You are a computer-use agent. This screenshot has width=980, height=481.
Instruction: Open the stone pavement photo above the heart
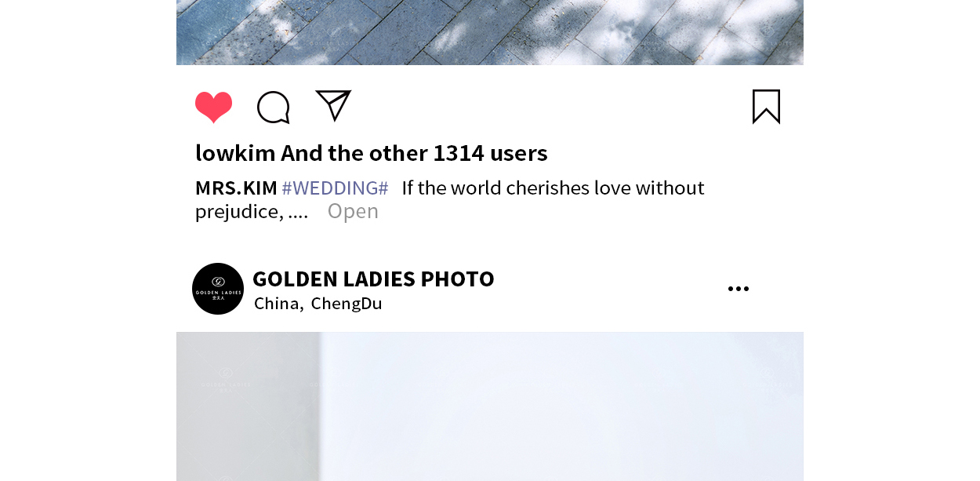click(490, 32)
